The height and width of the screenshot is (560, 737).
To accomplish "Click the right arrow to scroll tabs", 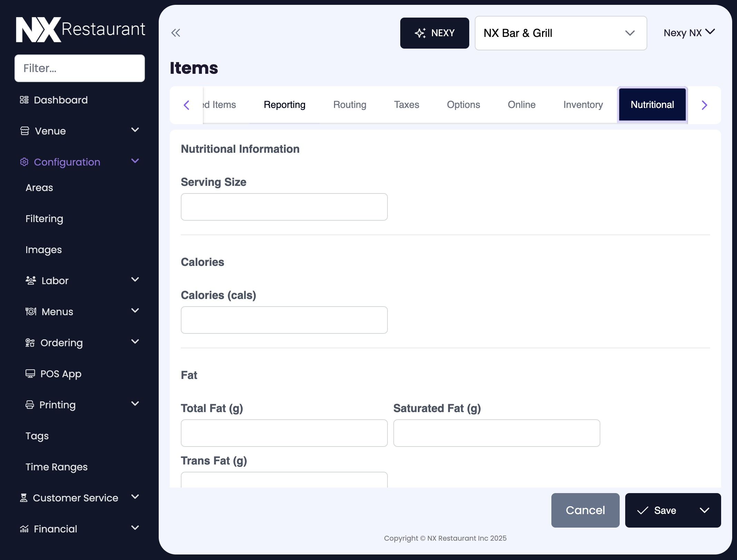I will tap(704, 105).
